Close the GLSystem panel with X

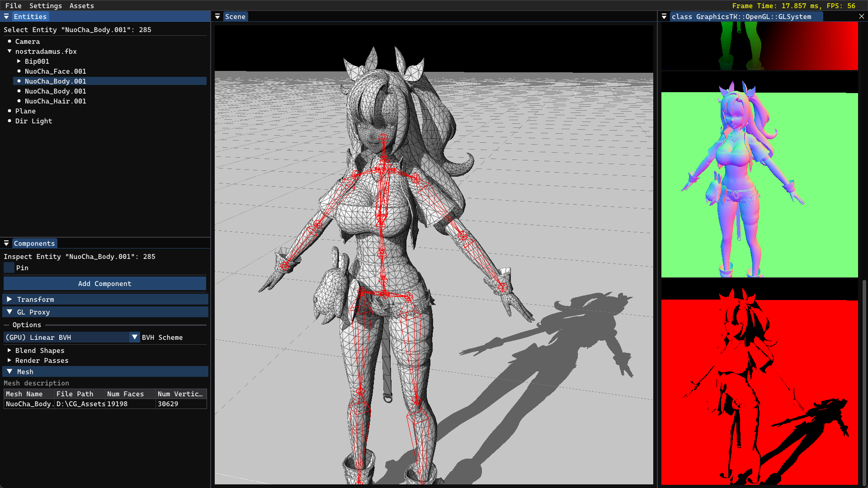[861, 16]
